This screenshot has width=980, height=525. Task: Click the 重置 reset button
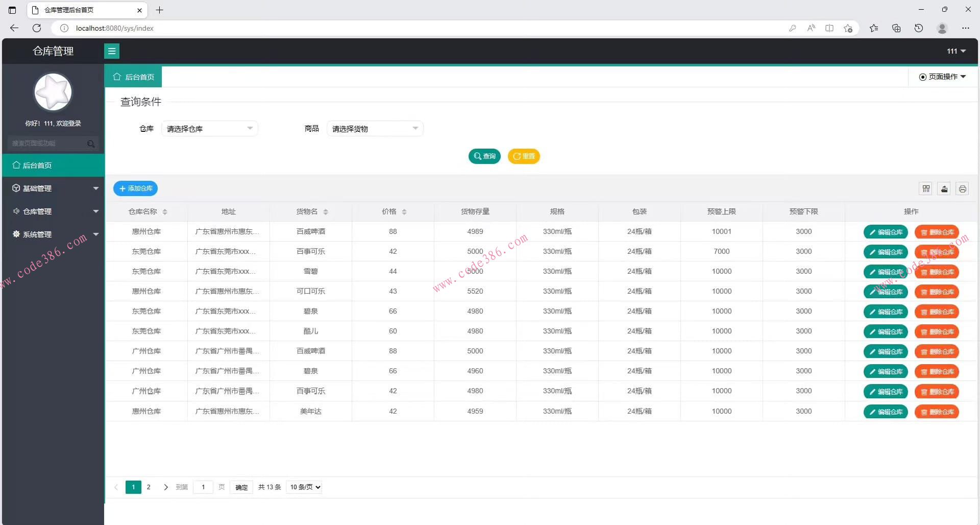pyautogui.click(x=524, y=156)
